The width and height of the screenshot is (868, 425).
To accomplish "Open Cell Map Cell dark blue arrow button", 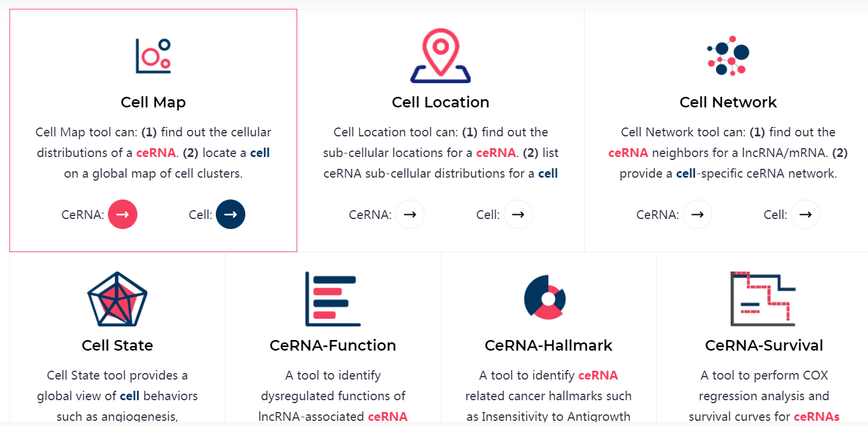I will click(231, 214).
